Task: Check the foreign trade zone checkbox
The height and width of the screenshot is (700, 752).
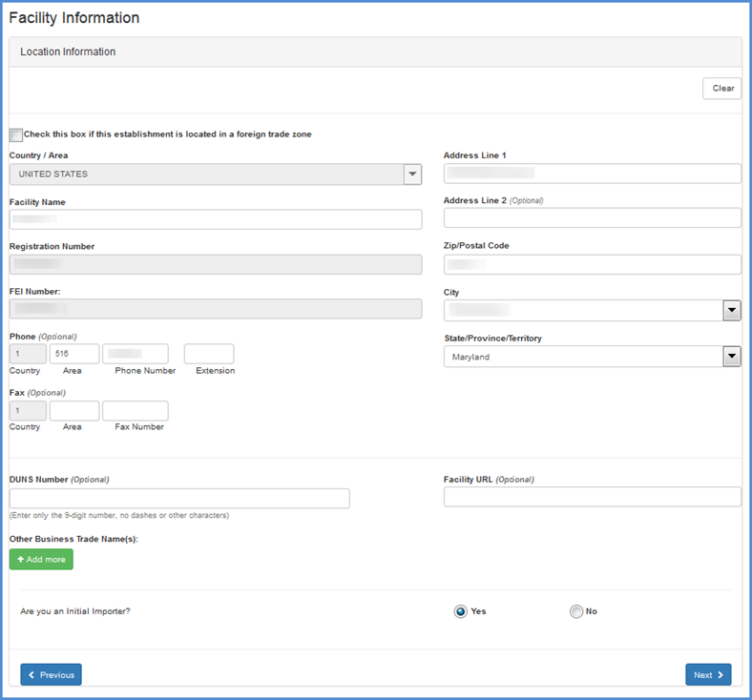Action: pos(16,134)
